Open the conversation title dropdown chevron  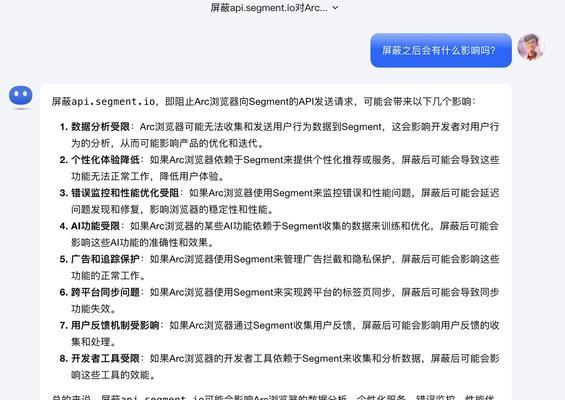pyautogui.click(x=335, y=8)
